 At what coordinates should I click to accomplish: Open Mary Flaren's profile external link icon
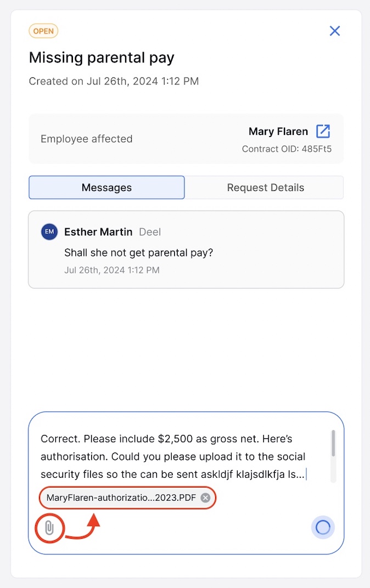[323, 131]
